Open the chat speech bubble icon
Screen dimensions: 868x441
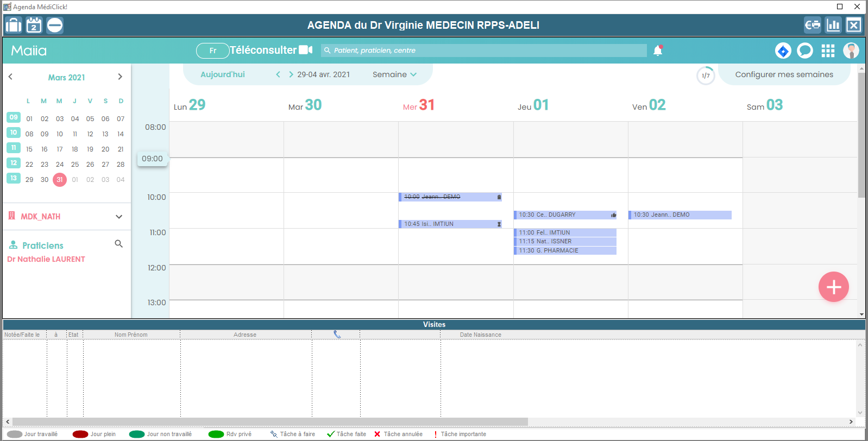805,51
